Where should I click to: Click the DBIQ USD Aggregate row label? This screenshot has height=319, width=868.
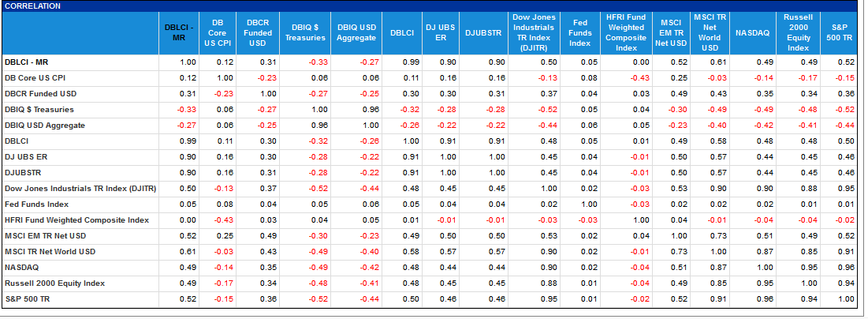[45, 126]
